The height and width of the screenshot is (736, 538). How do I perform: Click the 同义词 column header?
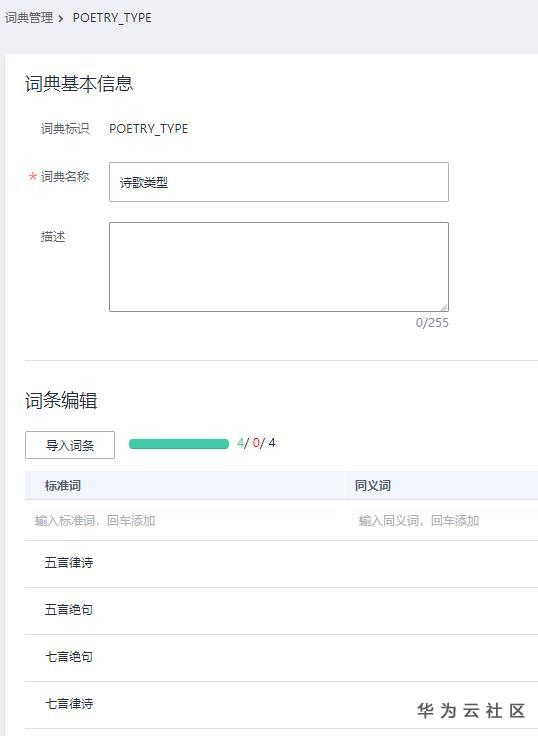click(373, 485)
